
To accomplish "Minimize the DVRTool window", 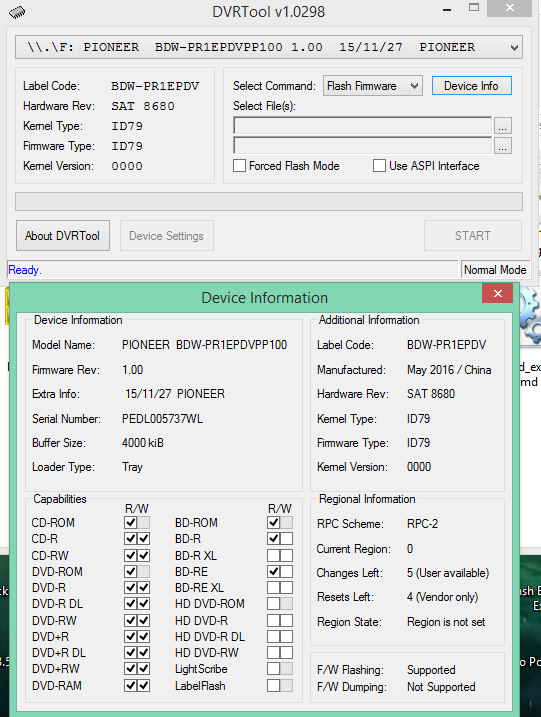I will point(447,10).
